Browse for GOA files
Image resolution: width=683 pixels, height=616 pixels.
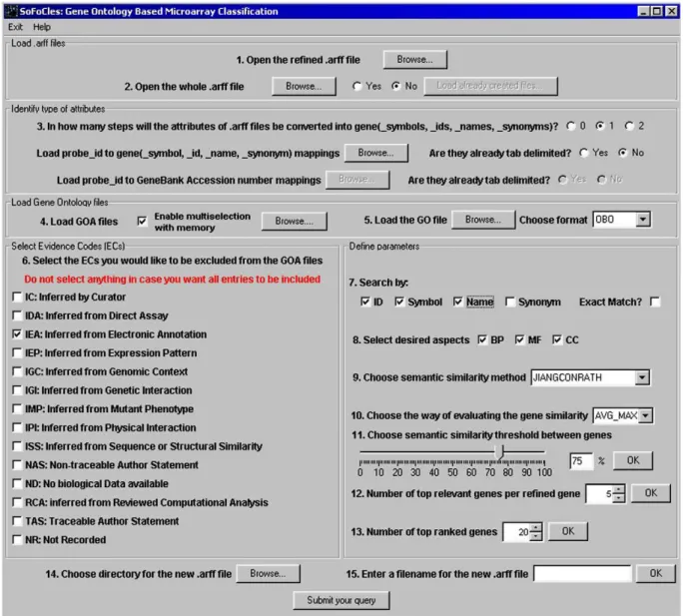(x=294, y=222)
